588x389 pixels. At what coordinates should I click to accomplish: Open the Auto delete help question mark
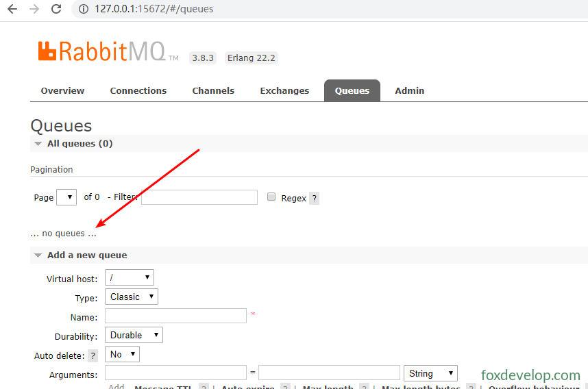click(x=93, y=355)
